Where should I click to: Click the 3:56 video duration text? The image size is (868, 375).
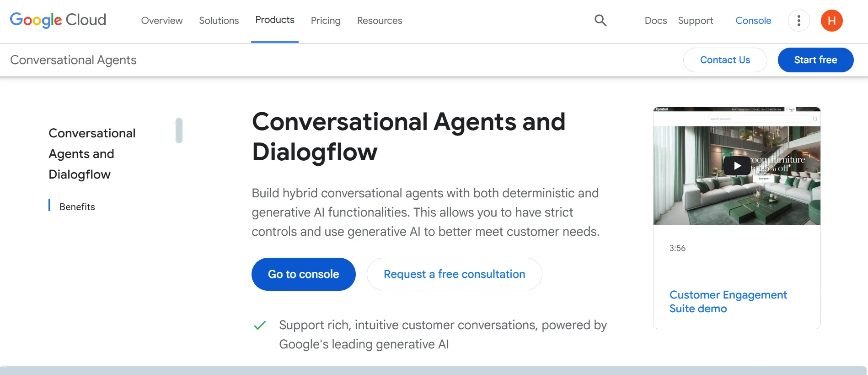click(677, 248)
